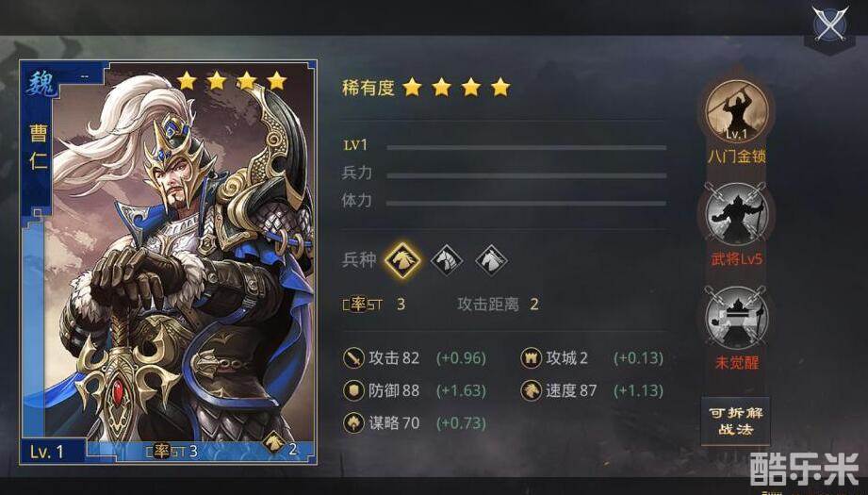Viewport: 868px width, 495px height.
Task: Click the 防御 shield stat icon
Action: tap(353, 390)
